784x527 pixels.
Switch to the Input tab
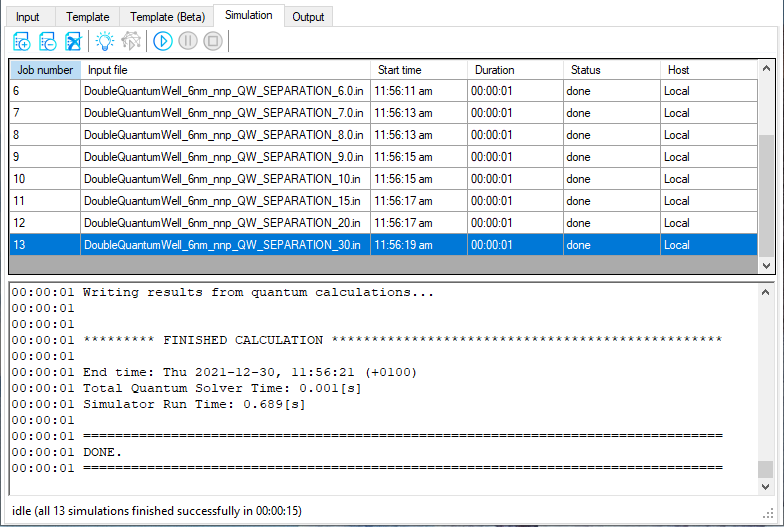coord(28,17)
